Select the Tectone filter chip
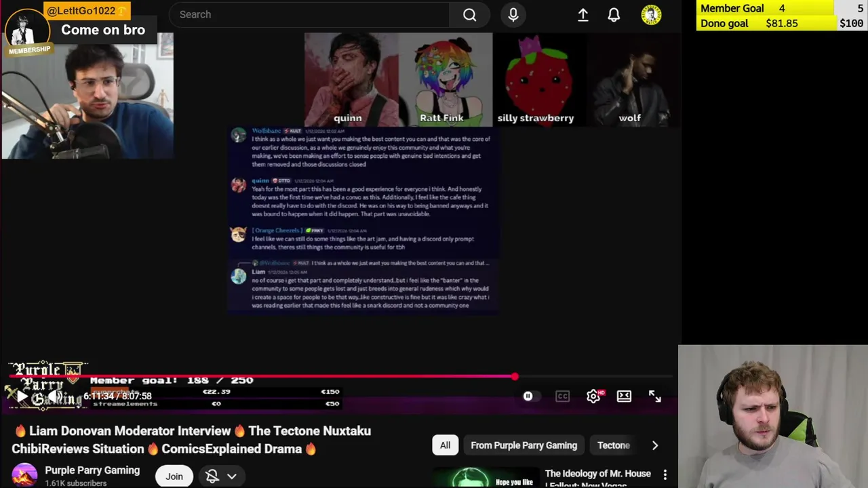Screen dimensions: 868x488 pos(614,445)
